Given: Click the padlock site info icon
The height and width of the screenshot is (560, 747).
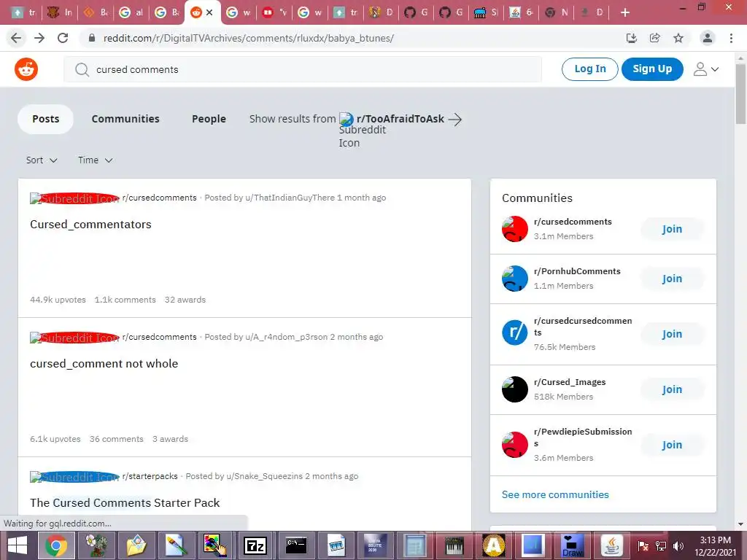Looking at the screenshot, I should pyautogui.click(x=92, y=38).
